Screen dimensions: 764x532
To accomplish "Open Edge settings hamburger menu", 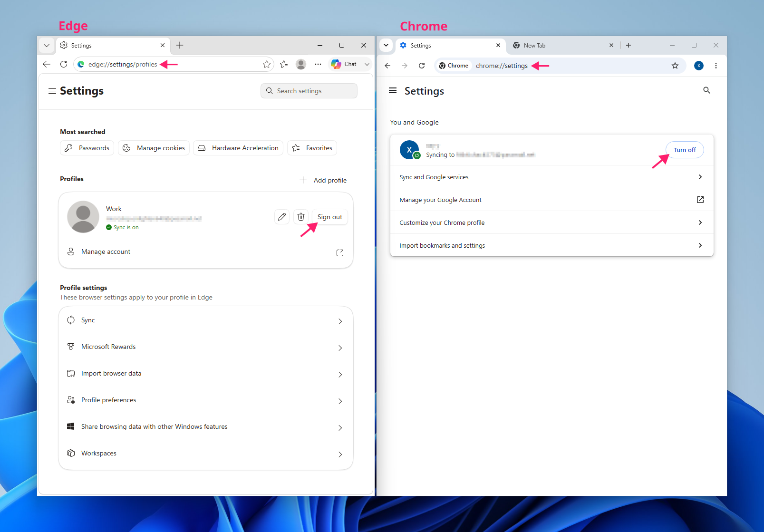I will (x=52, y=91).
